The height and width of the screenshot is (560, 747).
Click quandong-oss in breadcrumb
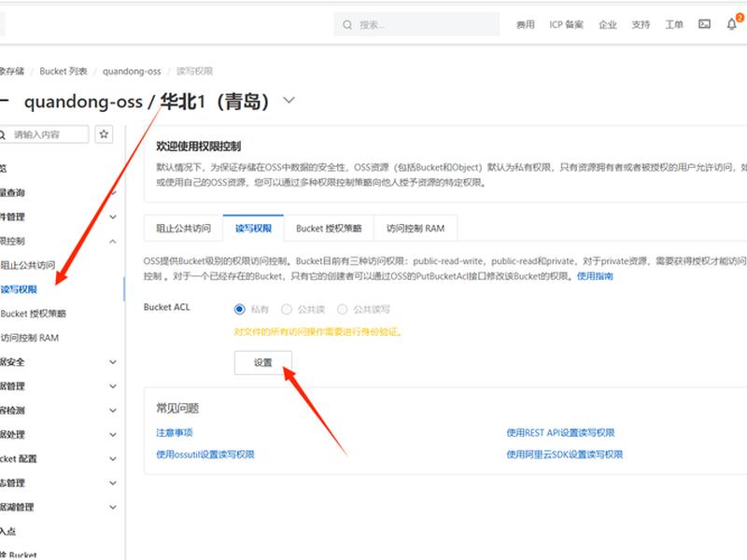[x=132, y=71]
